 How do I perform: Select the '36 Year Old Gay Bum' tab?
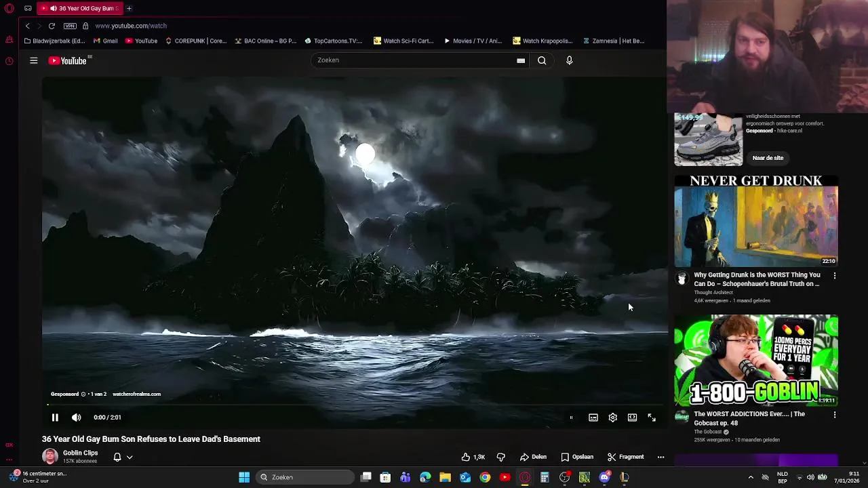(x=80, y=8)
